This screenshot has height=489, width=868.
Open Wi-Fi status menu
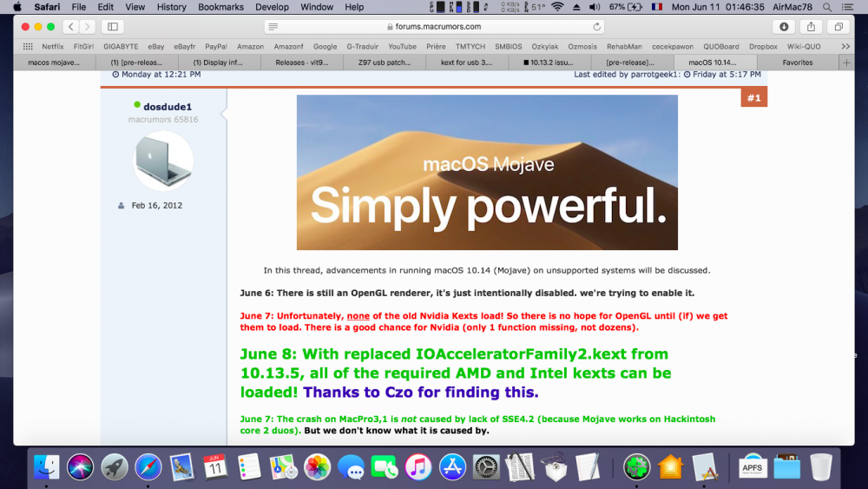(557, 7)
